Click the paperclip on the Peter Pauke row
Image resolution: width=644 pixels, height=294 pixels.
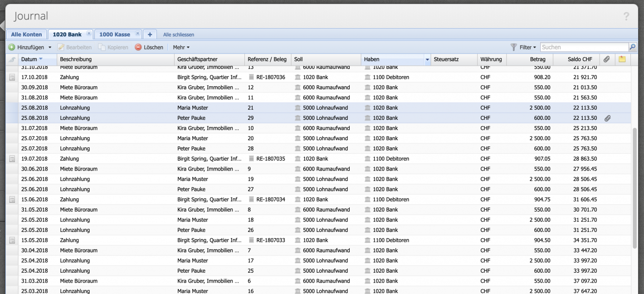[x=608, y=118]
